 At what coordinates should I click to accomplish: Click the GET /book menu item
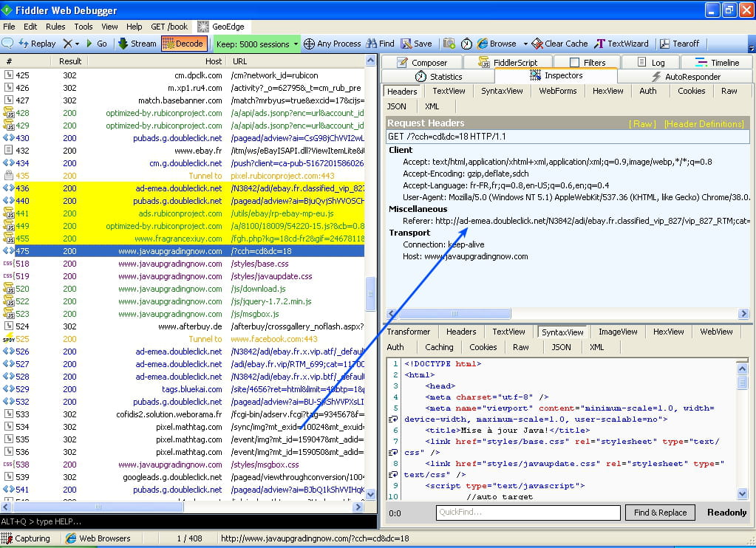[x=169, y=27]
